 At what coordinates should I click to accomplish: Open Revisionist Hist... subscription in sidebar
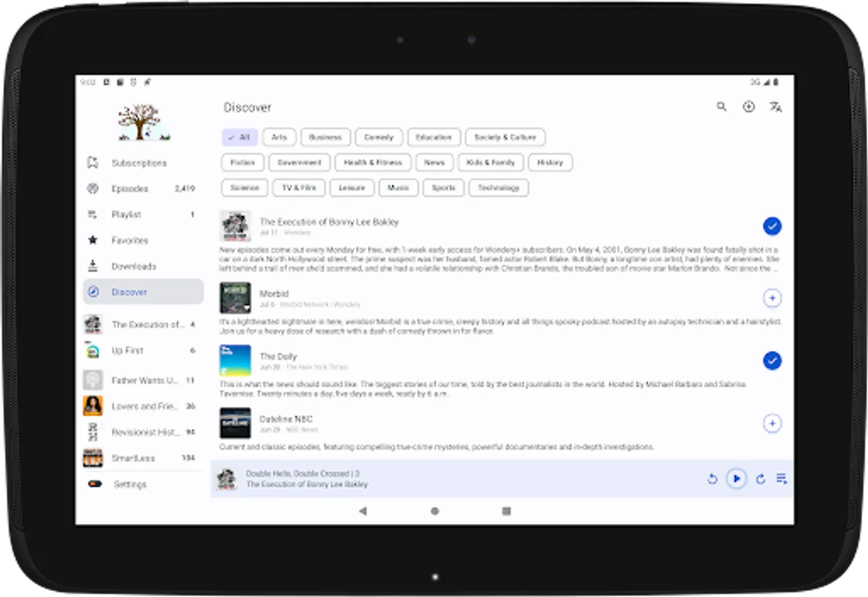pyautogui.click(x=143, y=432)
